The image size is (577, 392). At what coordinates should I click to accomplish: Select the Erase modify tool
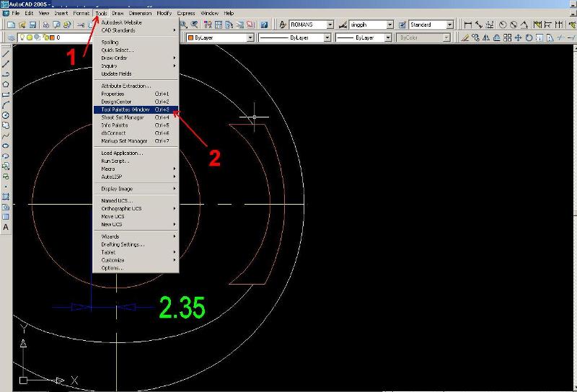465,37
